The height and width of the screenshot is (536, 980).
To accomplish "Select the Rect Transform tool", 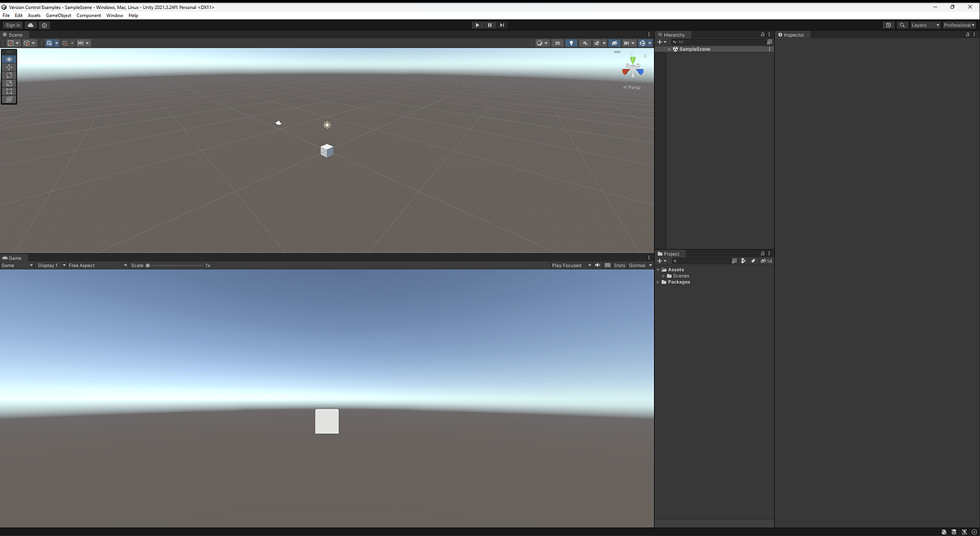I will tap(9, 92).
